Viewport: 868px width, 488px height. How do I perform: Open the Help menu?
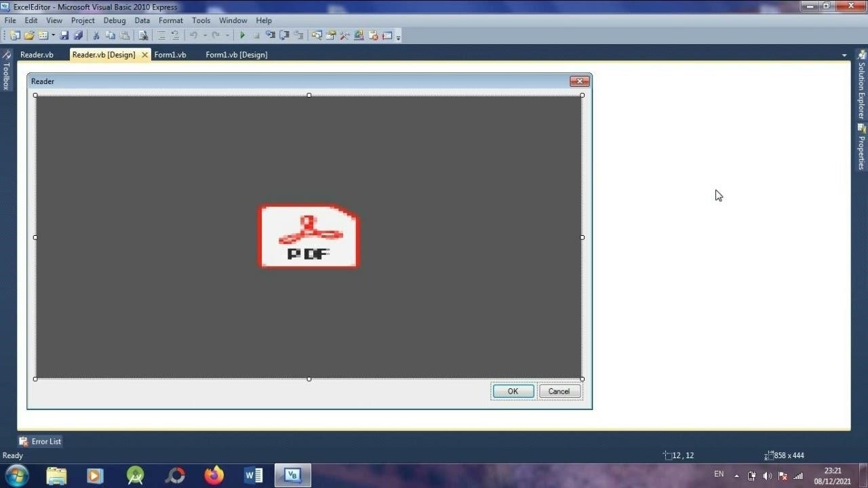(264, 20)
